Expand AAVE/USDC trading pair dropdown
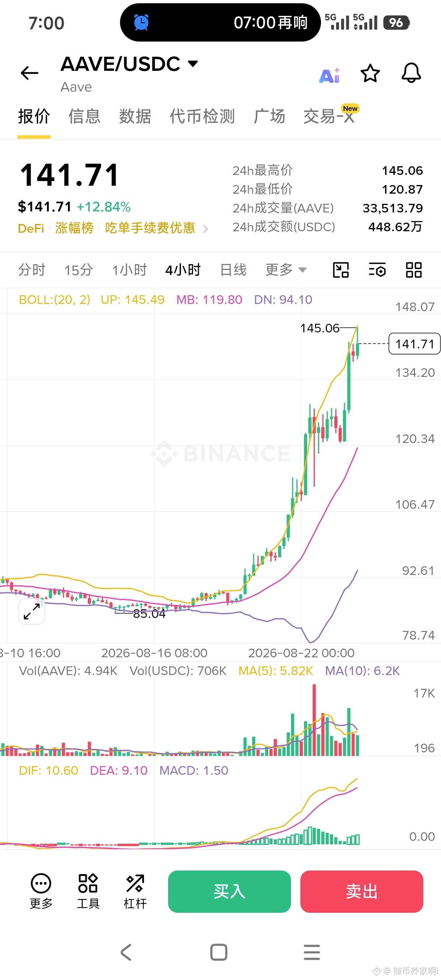 pyautogui.click(x=193, y=64)
